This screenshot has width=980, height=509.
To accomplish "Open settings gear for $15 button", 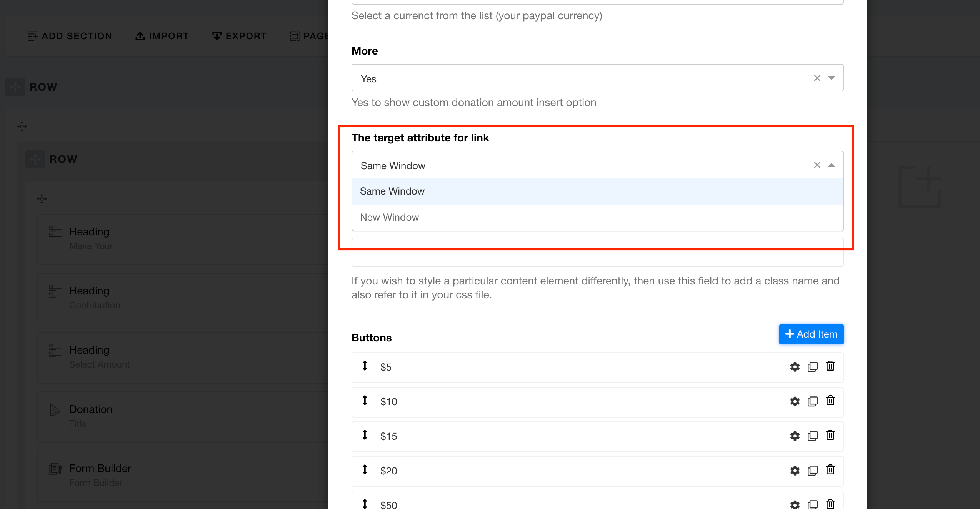I will 795,436.
